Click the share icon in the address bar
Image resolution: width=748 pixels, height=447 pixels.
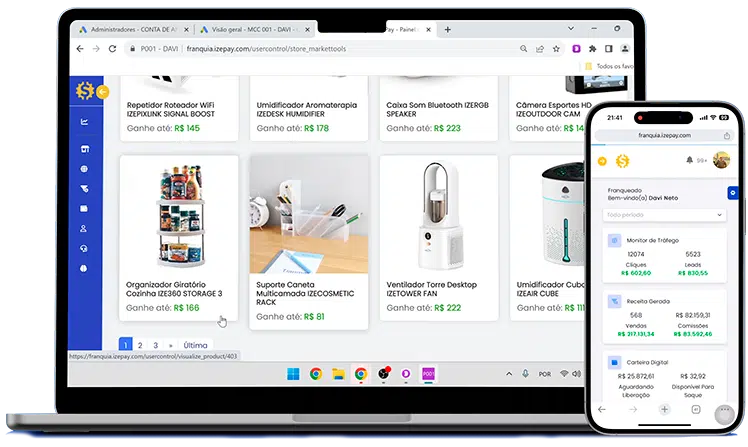[x=540, y=49]
